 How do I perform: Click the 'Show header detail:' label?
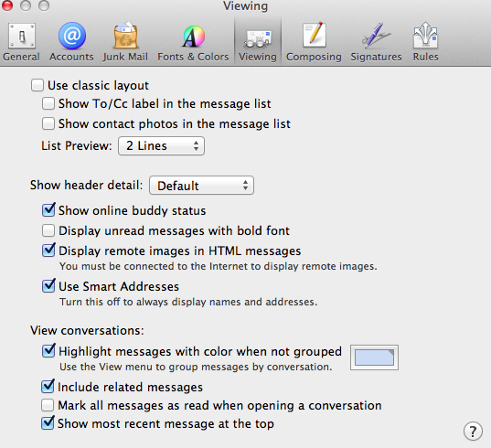(87, 185)
